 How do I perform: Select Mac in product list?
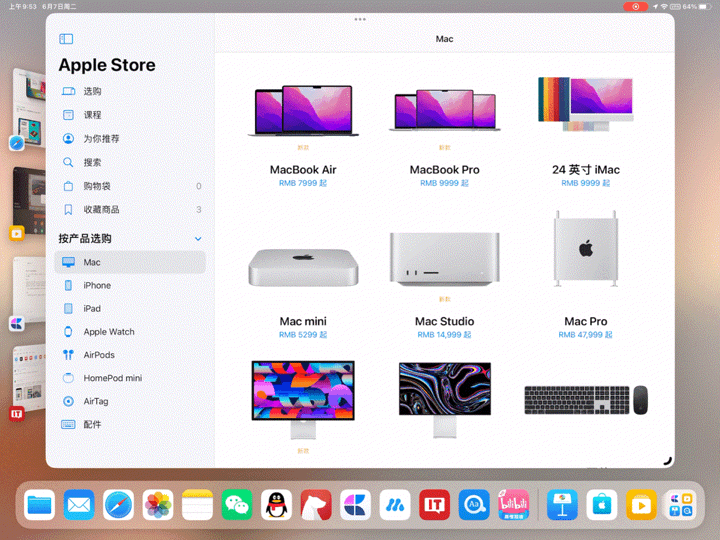click(130, 262)
